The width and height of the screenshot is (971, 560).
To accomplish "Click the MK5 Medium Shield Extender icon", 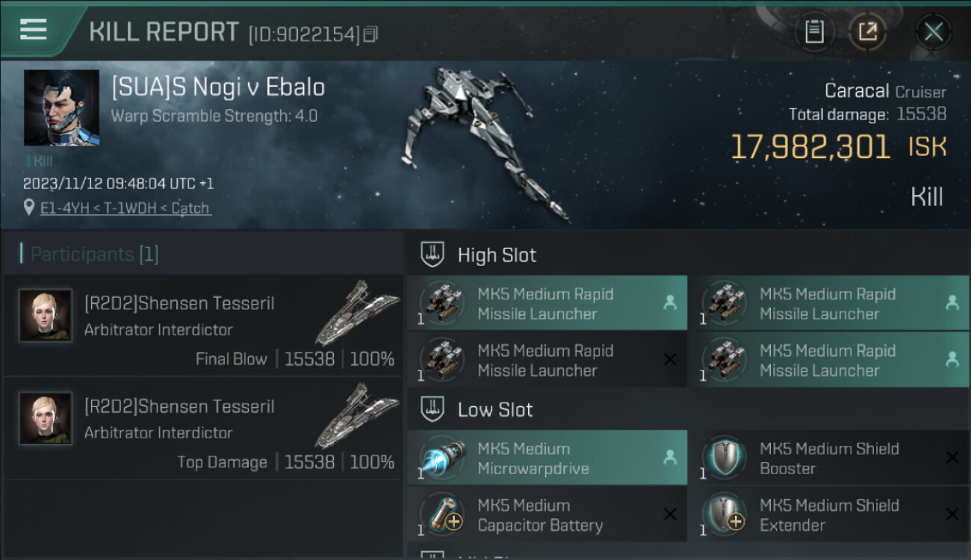I will pos(725,514).
